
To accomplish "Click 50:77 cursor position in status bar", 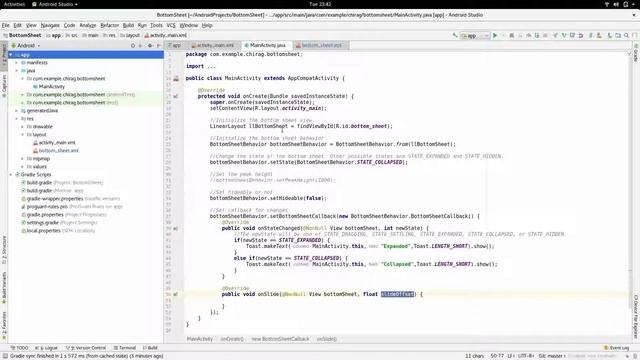I will pyautogui.click(x=497, y=356).
